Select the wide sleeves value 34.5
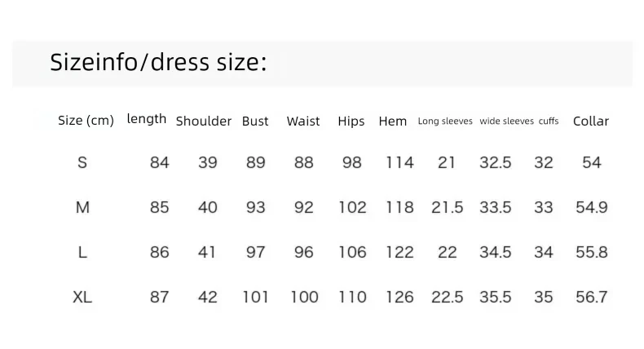Viewport: 644px width, 349px height. 496,252
